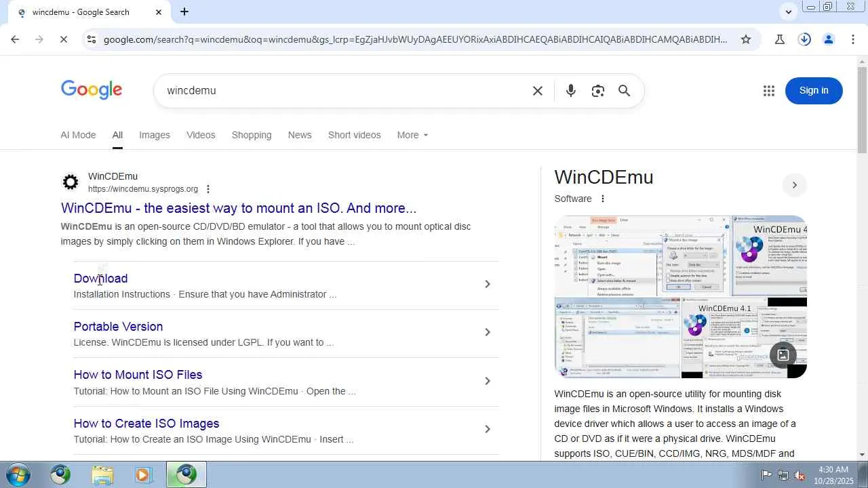Open How to Mount ISO Files
This screenshot has width=868, height=488.
pos(138,375)
